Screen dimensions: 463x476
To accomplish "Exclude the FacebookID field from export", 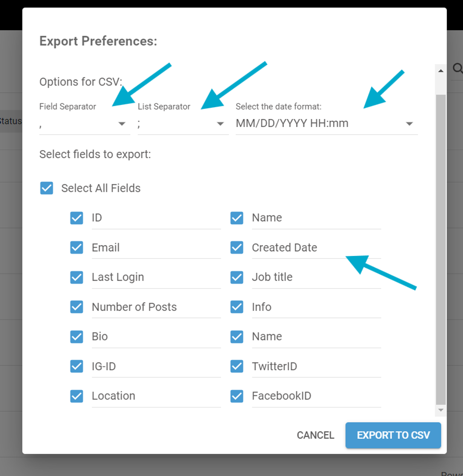I will click(237, 396).
